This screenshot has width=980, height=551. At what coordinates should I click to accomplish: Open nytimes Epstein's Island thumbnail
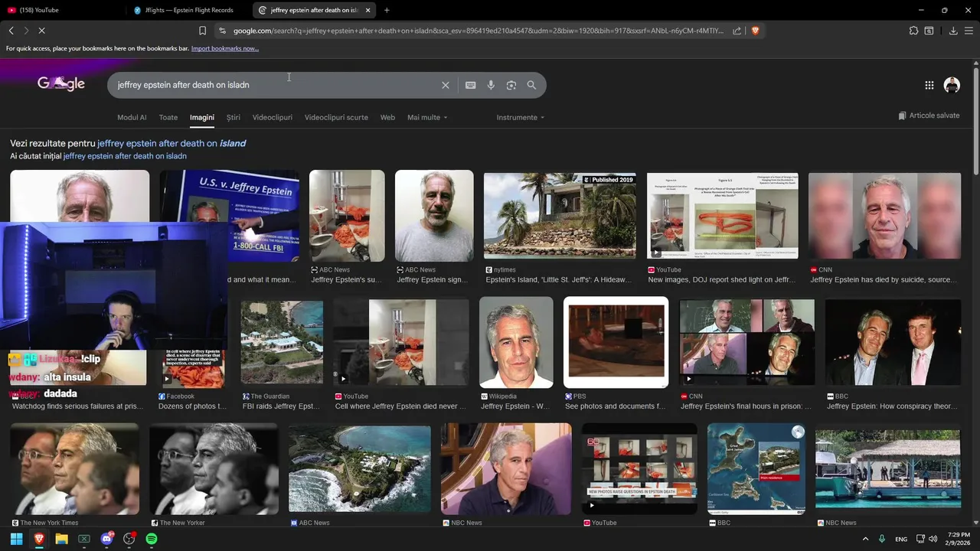(560, 216)
